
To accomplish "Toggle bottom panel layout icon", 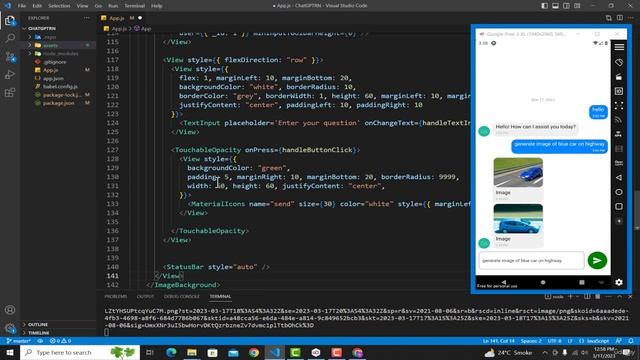I will click(x=556, y=6).
